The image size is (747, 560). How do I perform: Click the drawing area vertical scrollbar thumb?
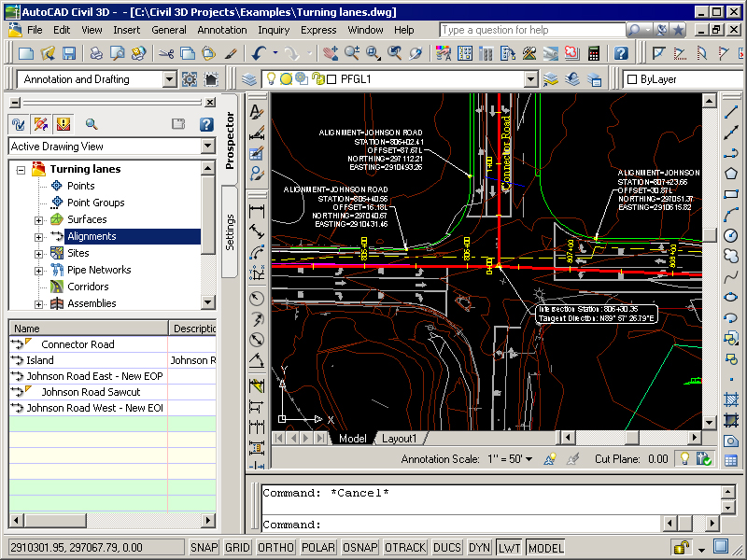pos(709,235)
